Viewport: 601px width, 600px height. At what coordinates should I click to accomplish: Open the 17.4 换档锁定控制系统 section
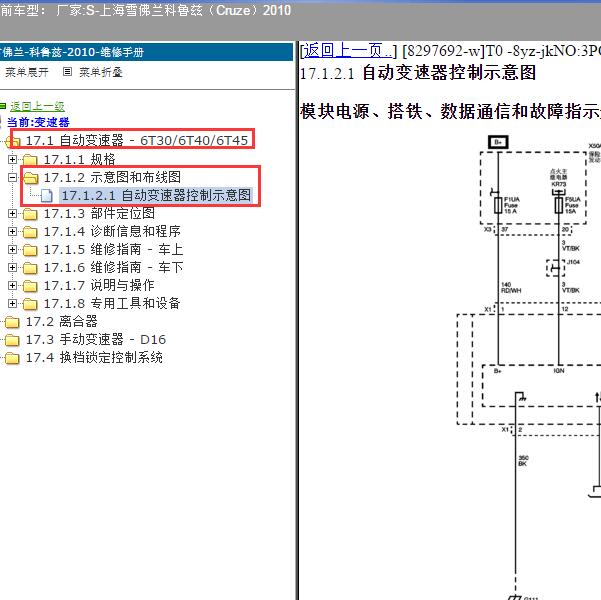94,357
